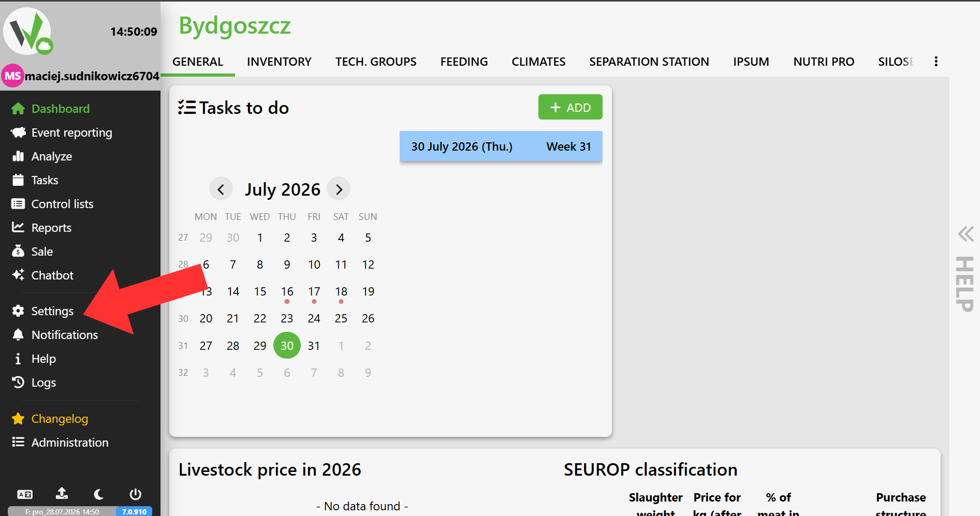Open Event reporting menu item
The image size is (980, 516).
pyautogui.click(x=72, y=132)
